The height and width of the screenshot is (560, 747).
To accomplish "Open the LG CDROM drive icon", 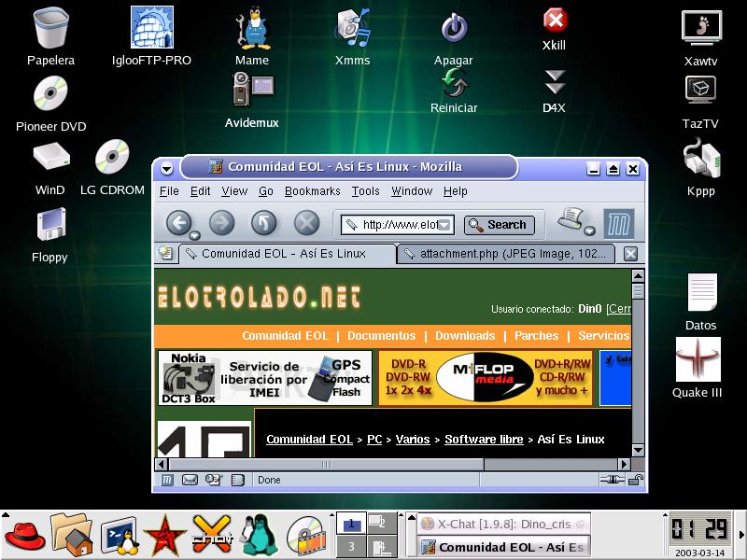I will [x=112, y=156].
